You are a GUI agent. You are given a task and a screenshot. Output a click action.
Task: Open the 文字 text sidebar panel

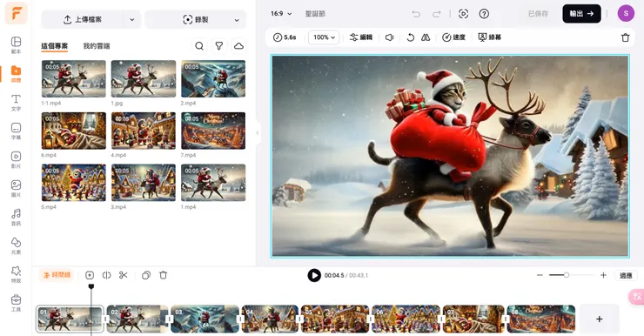pyautogui.click(x=16, y=102)
